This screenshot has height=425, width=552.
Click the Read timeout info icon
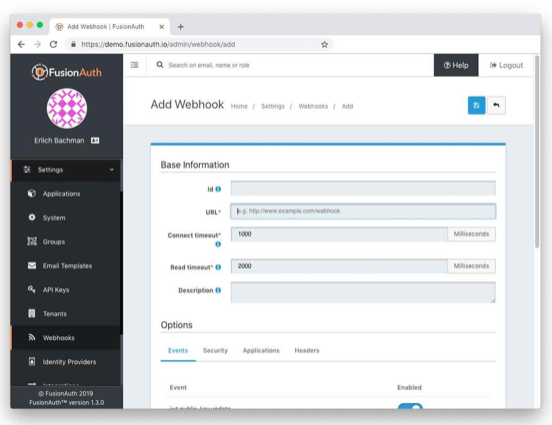(218, 267)
